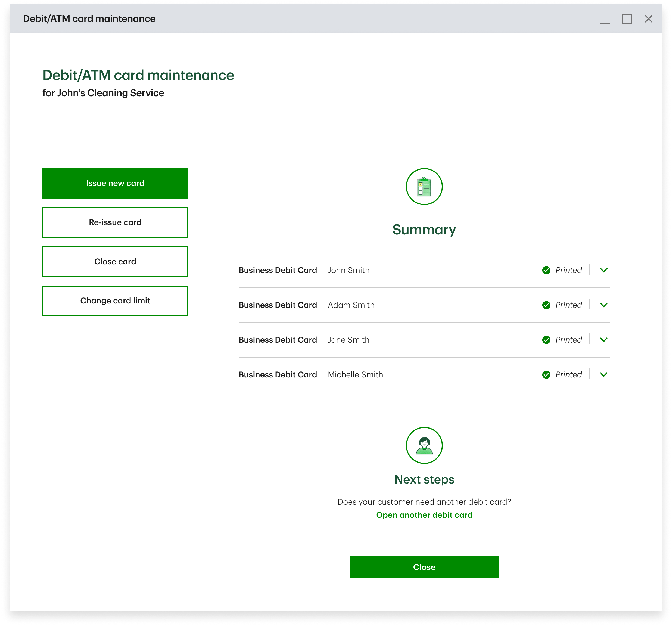The image size is (672, 626).
Task: Click Business Debit Card label beside John Smith
Action: [278, 270]
